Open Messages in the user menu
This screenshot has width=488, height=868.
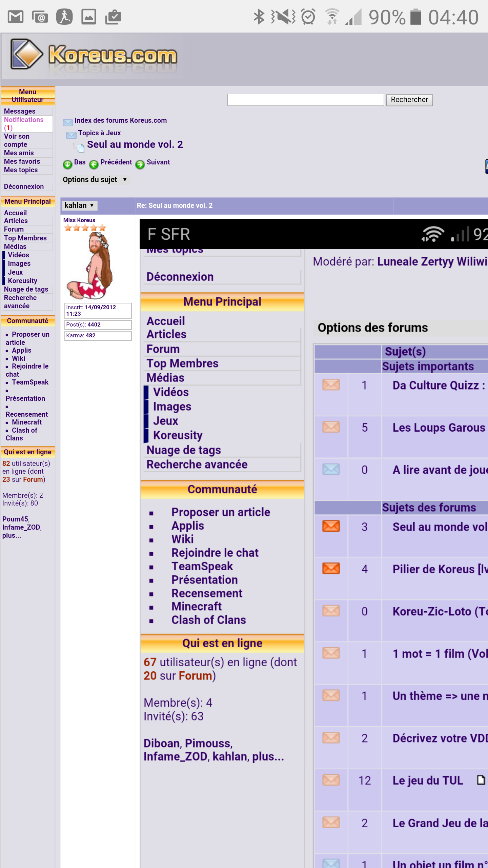(x=20, y=111)
